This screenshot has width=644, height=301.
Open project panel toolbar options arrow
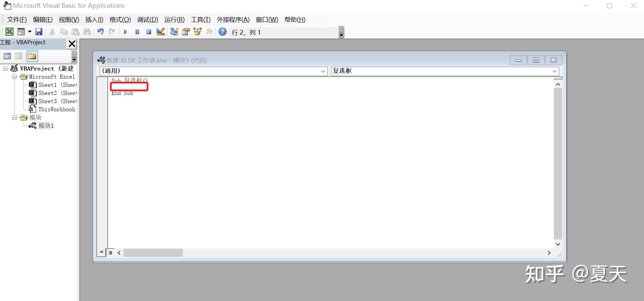74,57
